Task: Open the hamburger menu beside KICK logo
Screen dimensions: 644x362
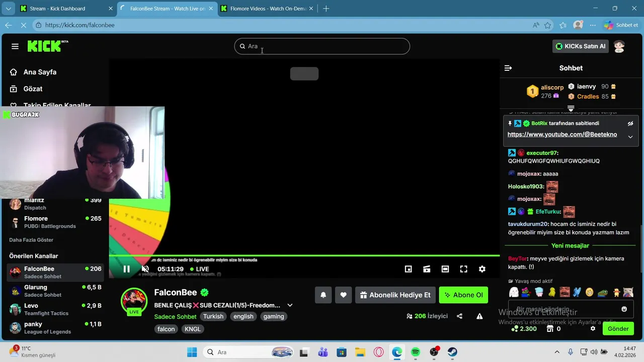Action: [15, 46]
